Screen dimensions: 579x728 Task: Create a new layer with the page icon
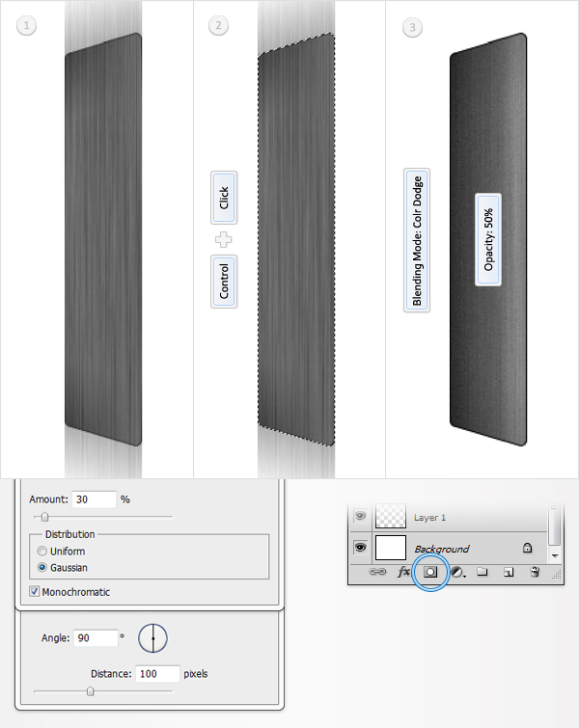click(509, 572)
